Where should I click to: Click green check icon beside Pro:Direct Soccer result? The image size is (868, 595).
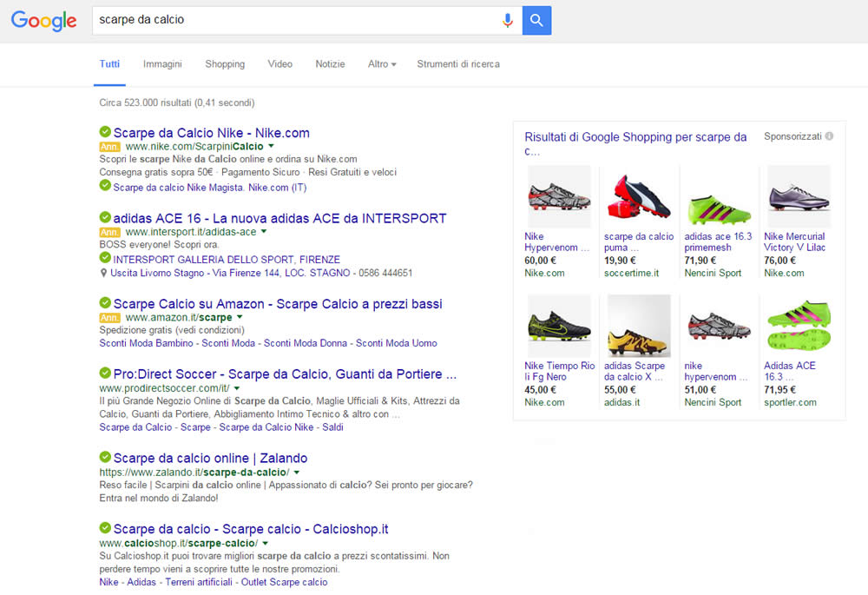point(105,373)
